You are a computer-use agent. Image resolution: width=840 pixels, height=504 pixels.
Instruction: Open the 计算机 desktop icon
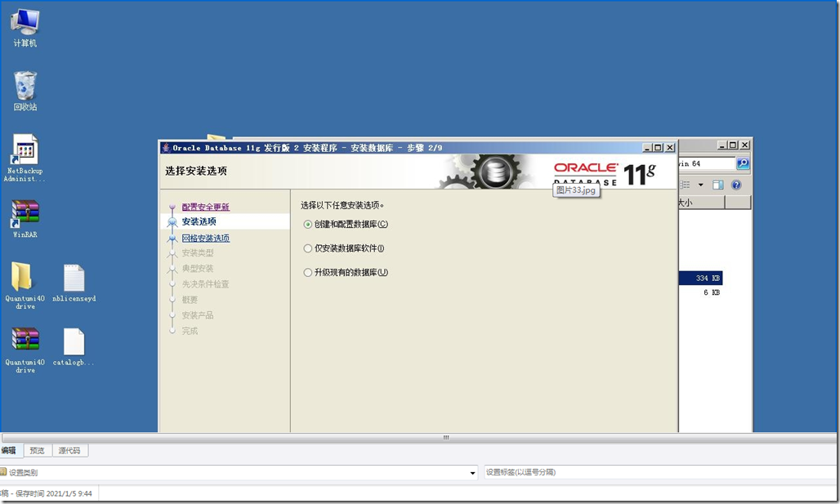coord(25,28)
